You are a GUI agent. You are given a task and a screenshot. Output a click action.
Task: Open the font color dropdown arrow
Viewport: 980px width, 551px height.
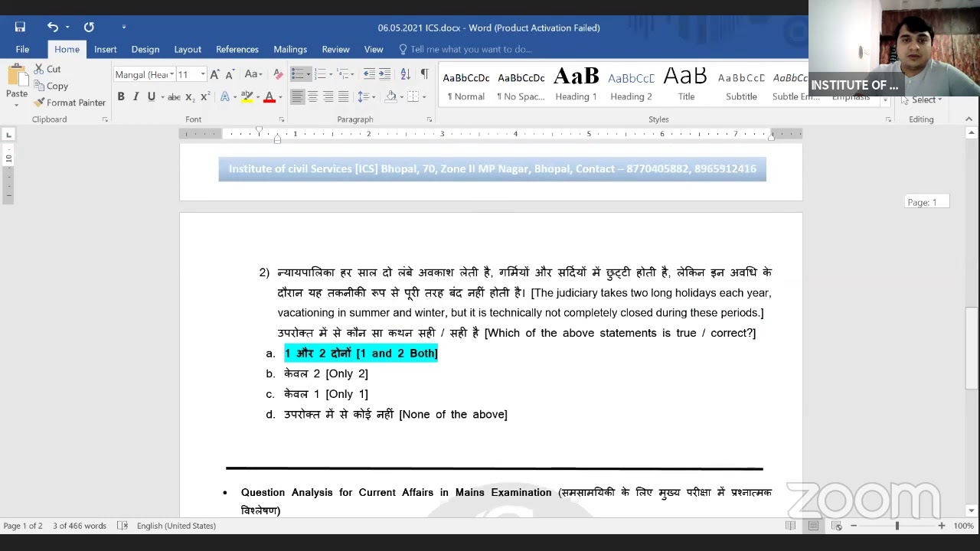280,97
